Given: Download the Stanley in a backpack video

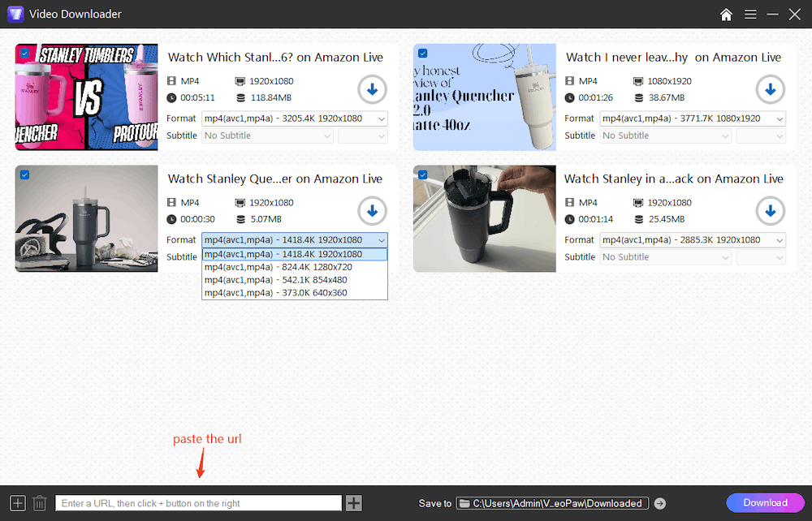Looking at the screenshot, I should point(770,211).
